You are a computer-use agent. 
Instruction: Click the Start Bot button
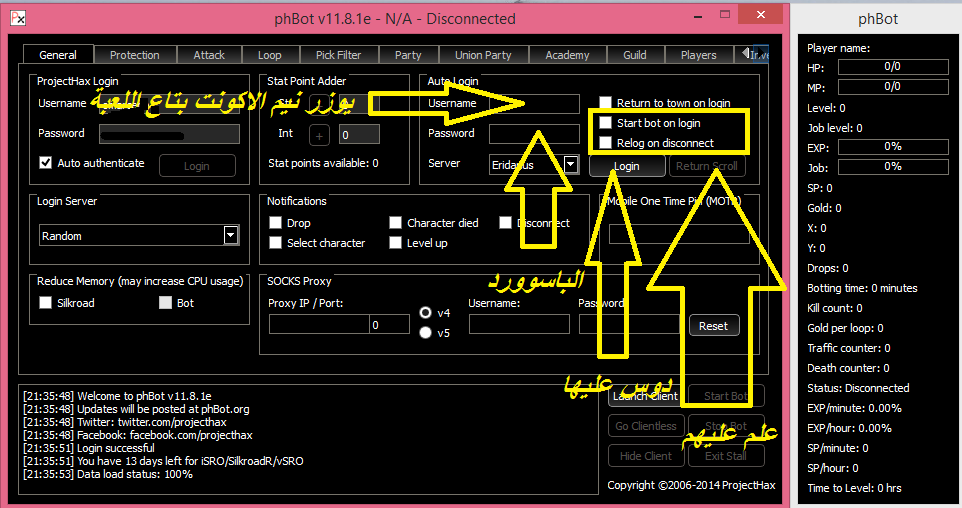coord(726,396)
